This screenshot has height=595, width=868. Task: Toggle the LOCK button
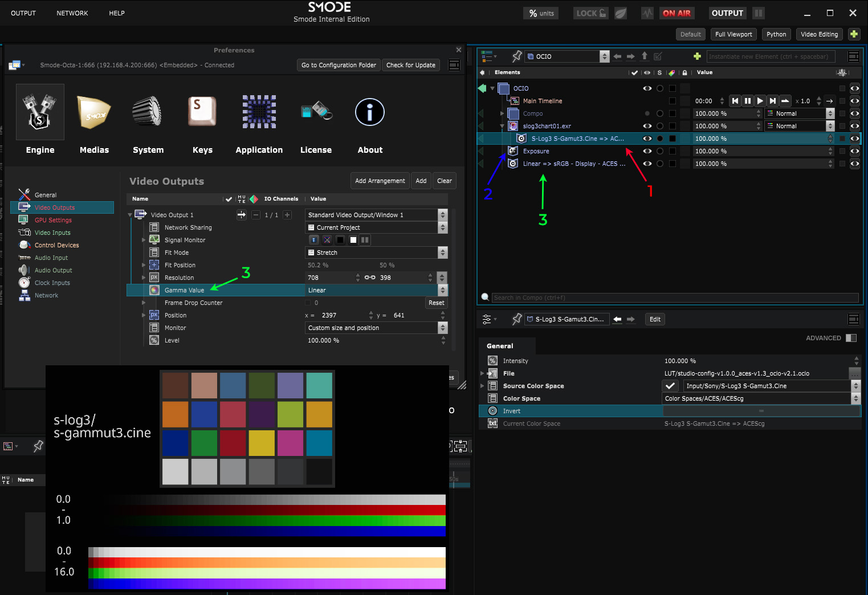point(591,13)
